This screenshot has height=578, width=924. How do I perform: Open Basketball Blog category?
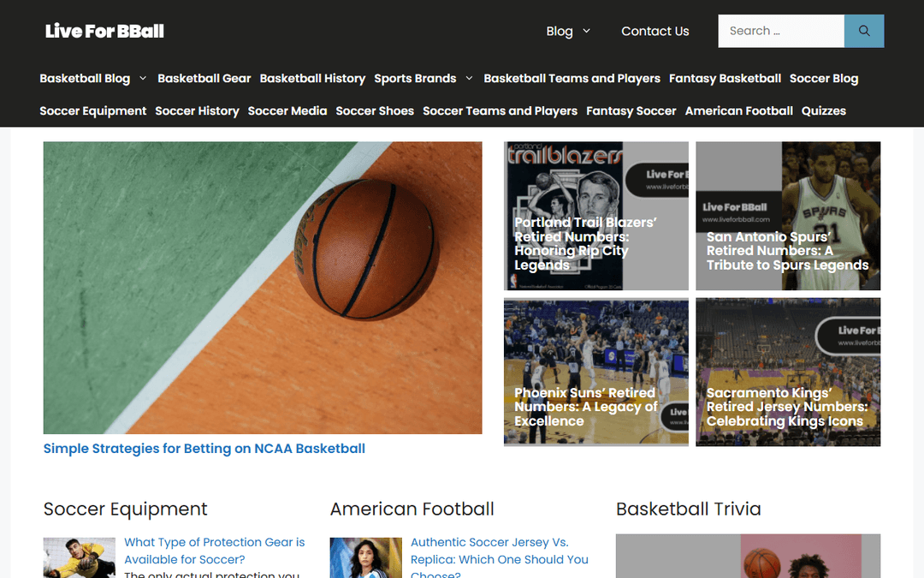point(85,79)
